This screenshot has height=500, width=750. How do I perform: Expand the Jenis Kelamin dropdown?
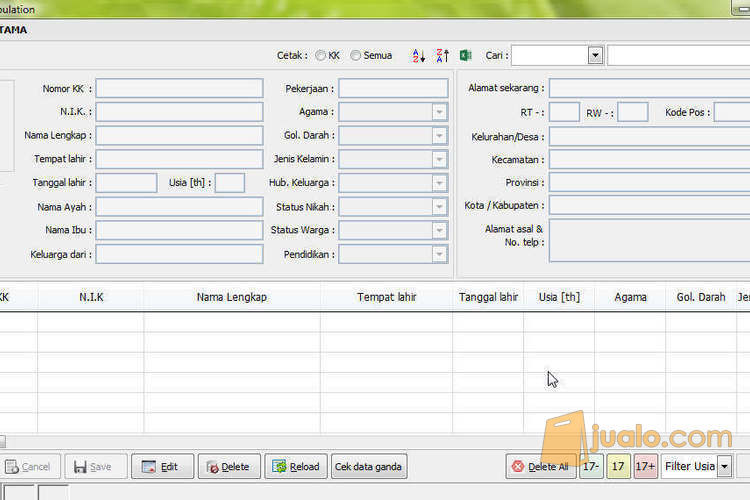tap(439, 159)
